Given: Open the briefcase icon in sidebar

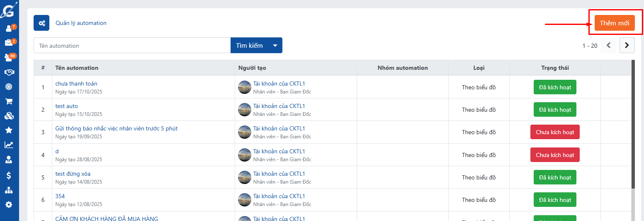Looking at the screenshot, I should (9, 43).
